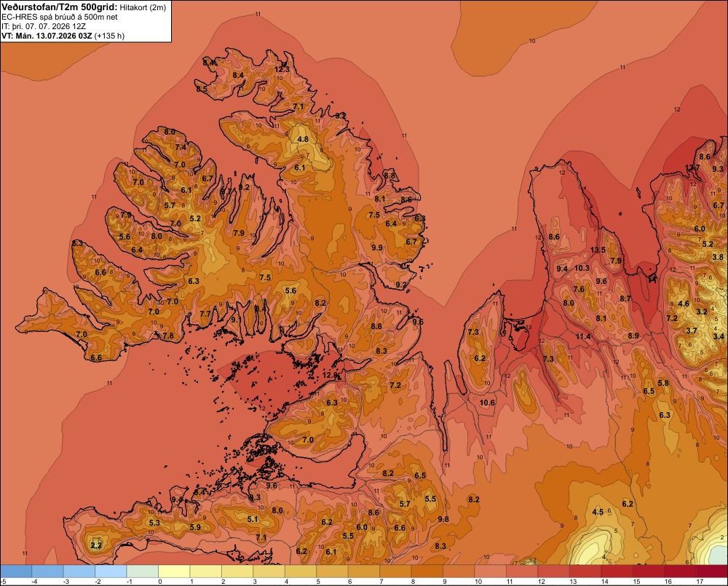Select the pale green legend swatch between -1 and 0
728x586 pixels.
(x=143, y=571)
